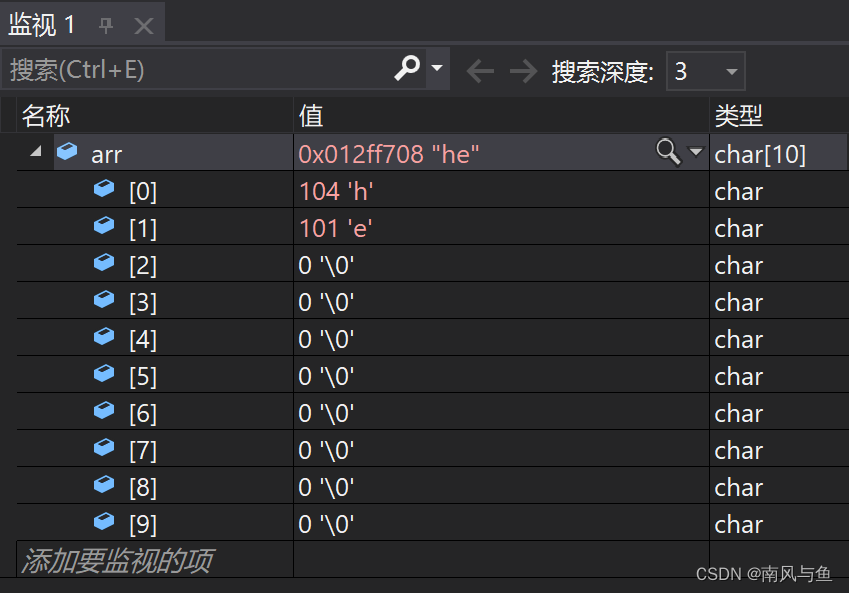
Task: Select the [6] element name
Action: click(x=143, y=414)
